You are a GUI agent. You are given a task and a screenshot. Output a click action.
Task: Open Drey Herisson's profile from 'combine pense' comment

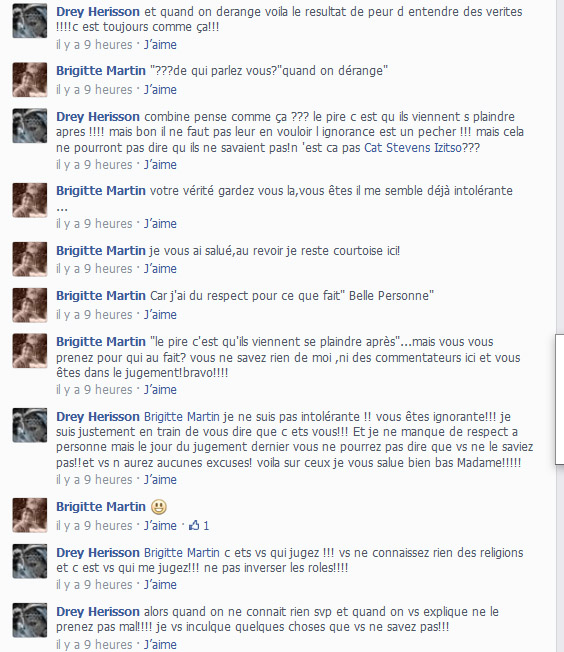pyautogui.click(x=98, y=116)
